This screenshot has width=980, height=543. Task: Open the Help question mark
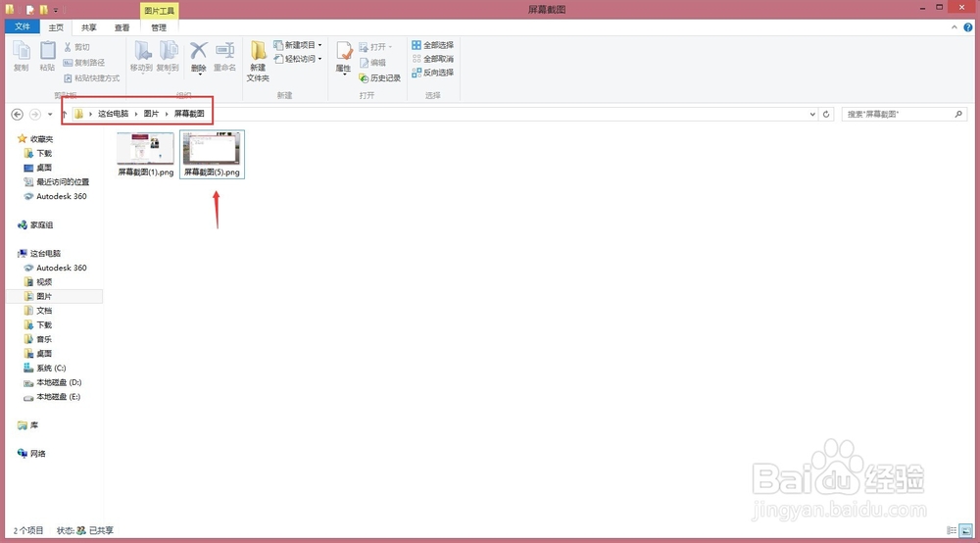968,27
